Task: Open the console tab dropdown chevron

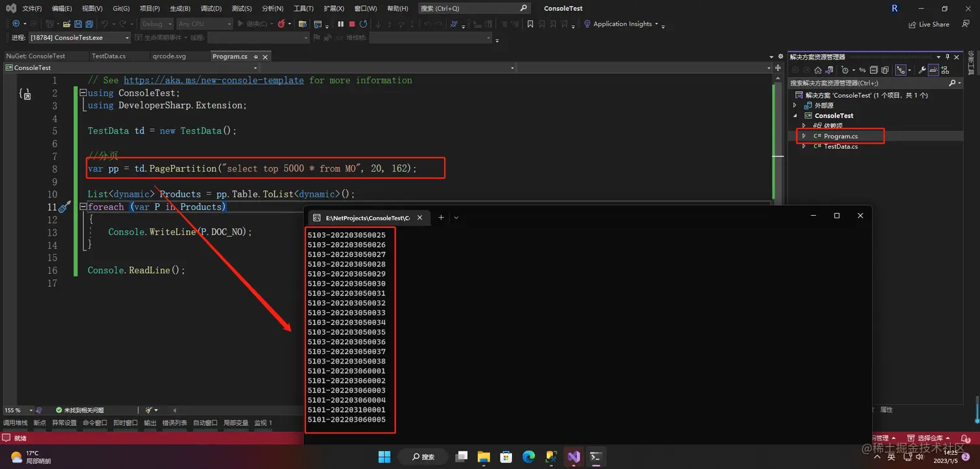Action: [x=456, y=218]
